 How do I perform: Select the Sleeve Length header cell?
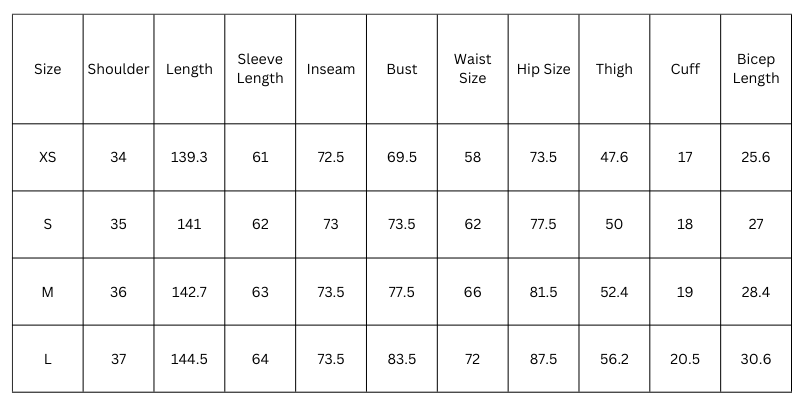click(260, 69)
